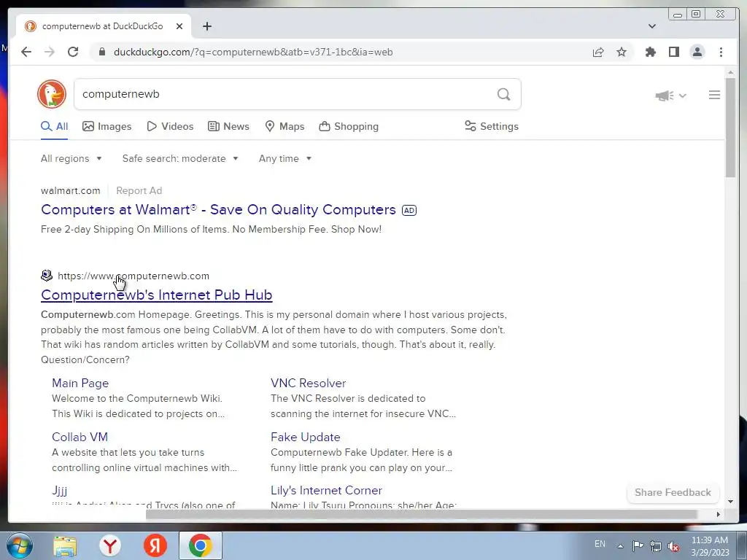The image size is (747, 560).
Task: Launch Yandex Browser from the taskbar
Action: [111, 545]
